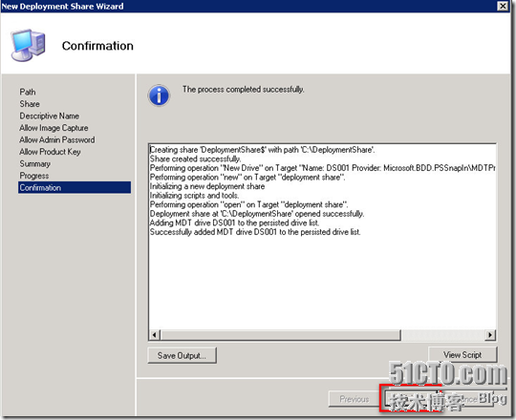The width and height of the screenshot is (516, 420).
Task: Go to Descriptive Name step
Action: point(50,116)
